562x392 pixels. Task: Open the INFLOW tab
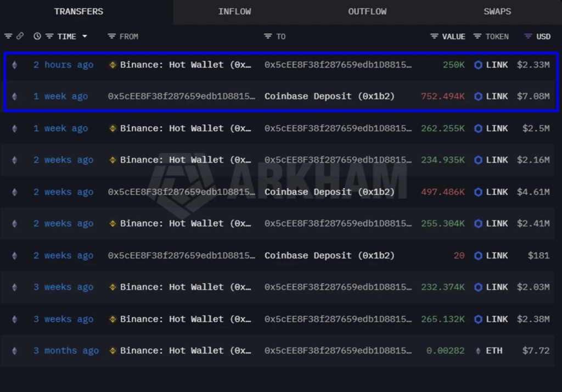click(235, 12)
